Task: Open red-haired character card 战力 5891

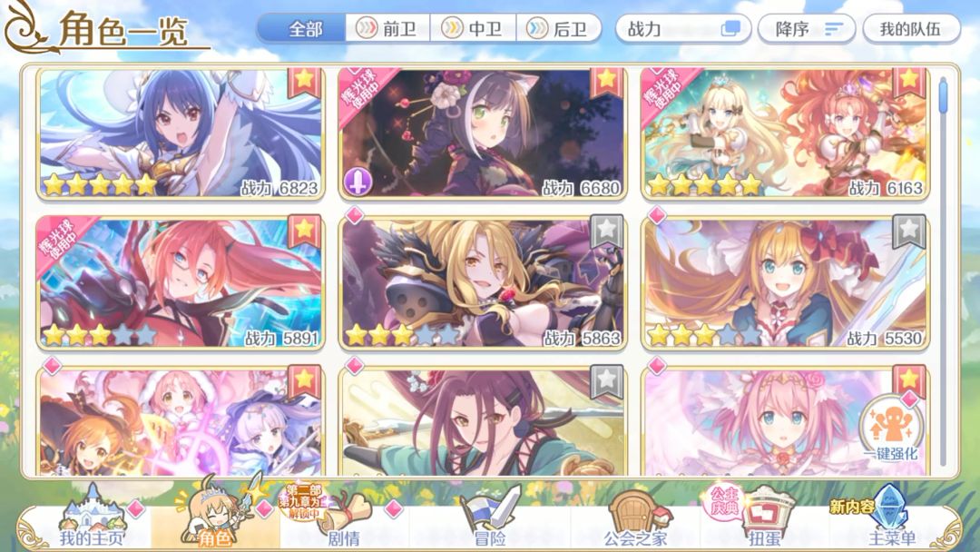Action: tap(180, 282)
